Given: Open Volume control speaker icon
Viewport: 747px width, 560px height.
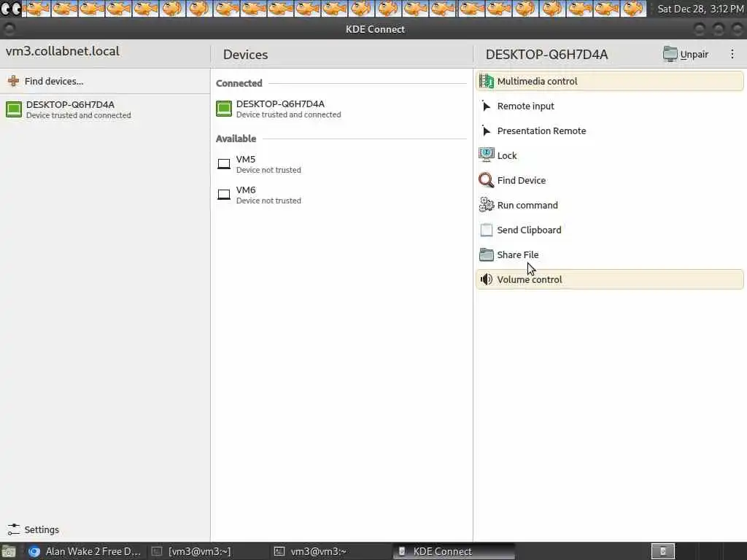Looking at the screenshot, I should 486,279.
